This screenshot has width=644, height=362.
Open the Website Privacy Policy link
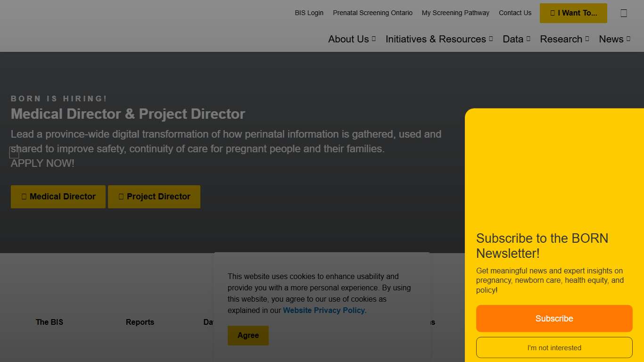[324, 310]
